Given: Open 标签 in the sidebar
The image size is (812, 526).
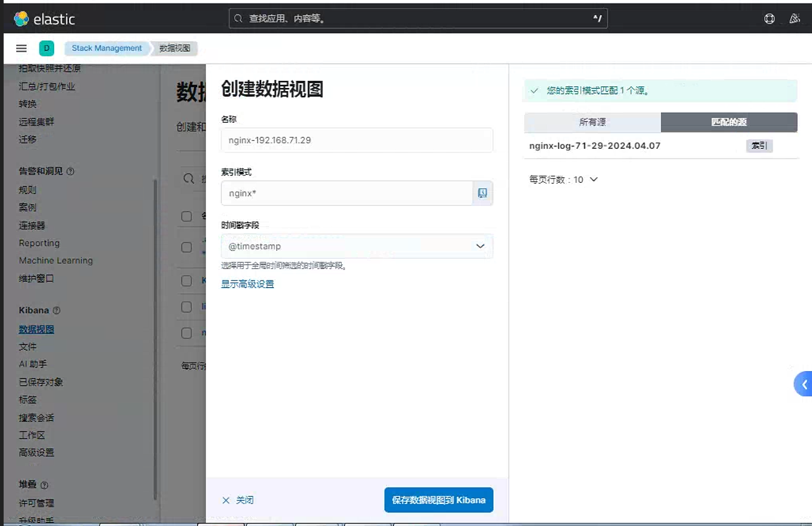Looking at the screenshot, I should 28,400.
